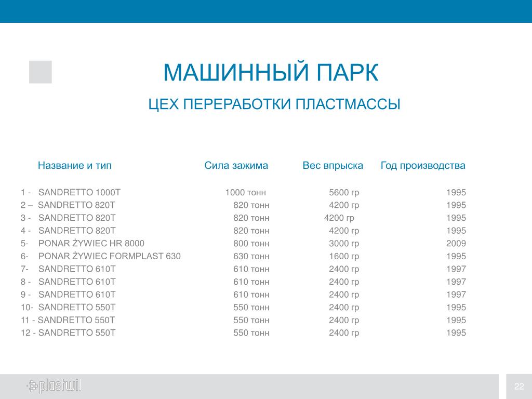Click the value 1600 гр
Viewport: 532px width, 399px height.
tap(344, 257)
